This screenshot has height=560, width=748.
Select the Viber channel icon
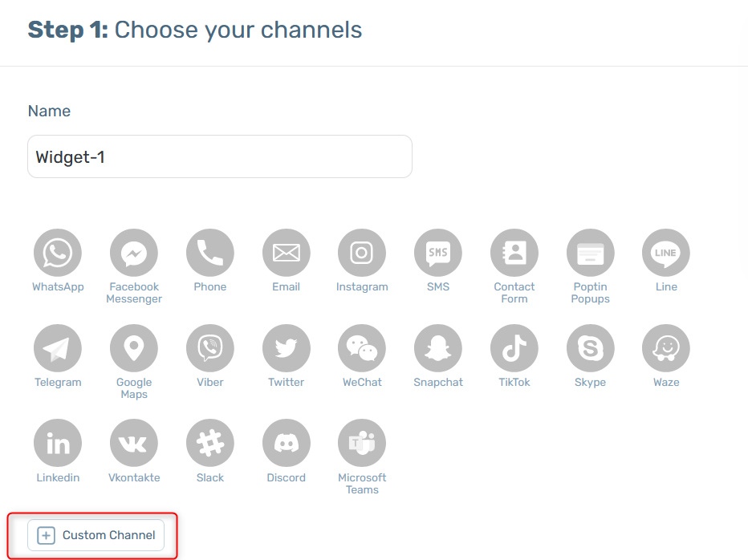click(x=210, y=348)
